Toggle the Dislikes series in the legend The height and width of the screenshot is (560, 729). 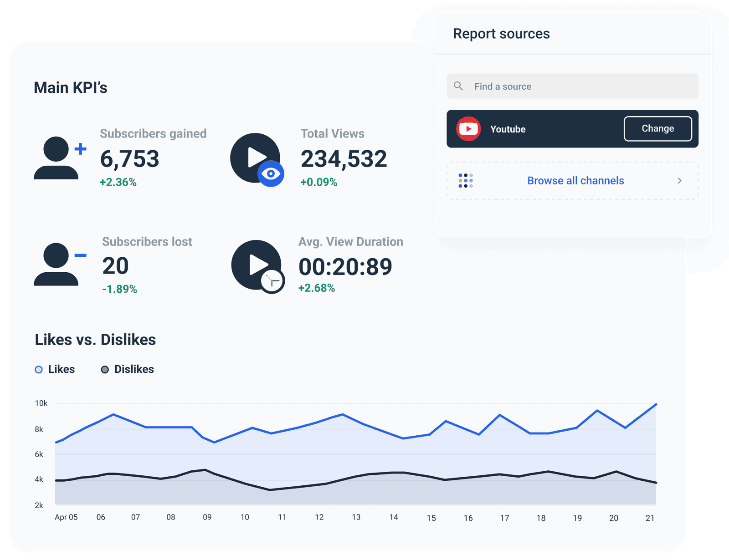[128, 369]
